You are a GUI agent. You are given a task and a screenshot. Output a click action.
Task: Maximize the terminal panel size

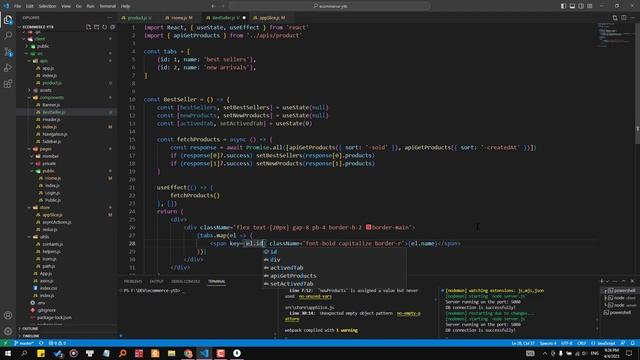point(623,281)
